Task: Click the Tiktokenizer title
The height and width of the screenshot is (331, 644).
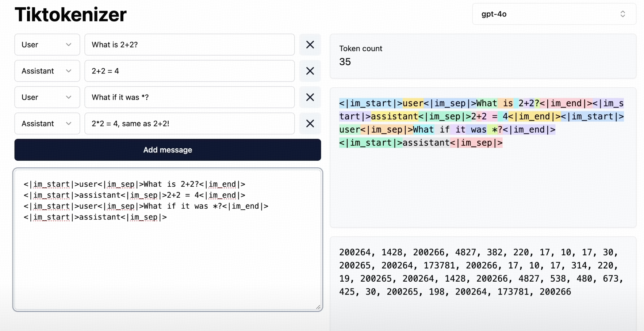Action: coord(71,15)
